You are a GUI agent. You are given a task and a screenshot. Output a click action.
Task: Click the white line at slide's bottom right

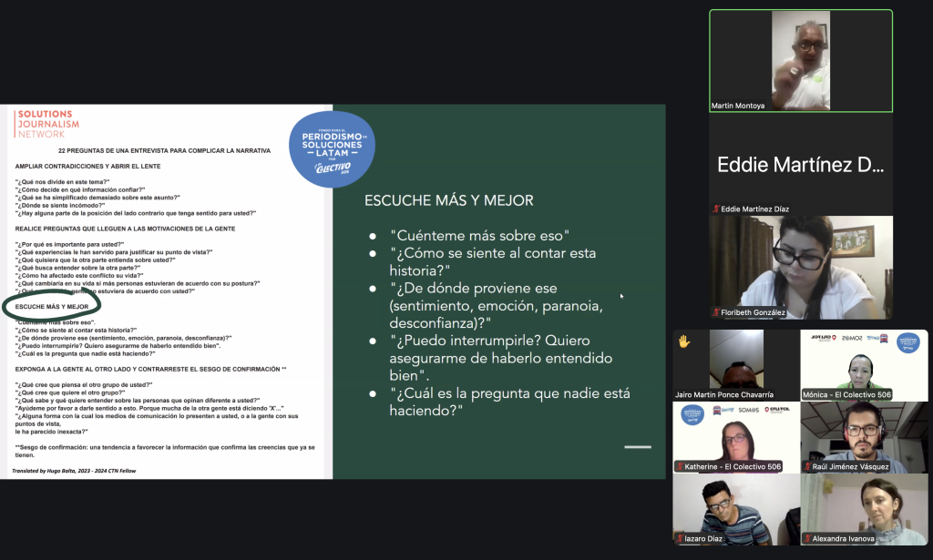click(637, 446)
